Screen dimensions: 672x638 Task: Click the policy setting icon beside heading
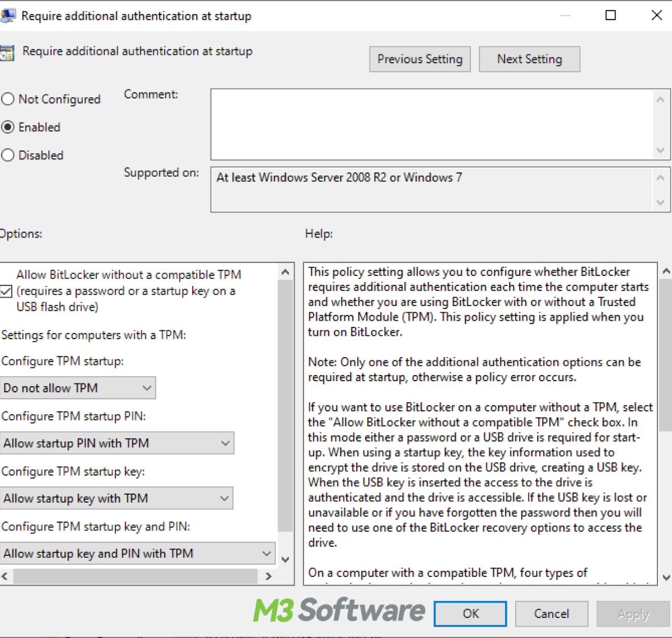click(7, 53)
